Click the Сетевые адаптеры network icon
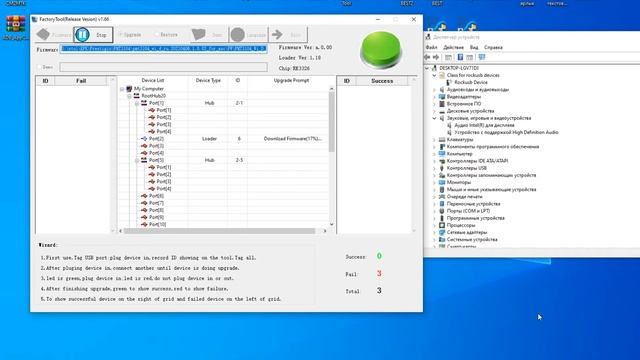 (442, 232)
